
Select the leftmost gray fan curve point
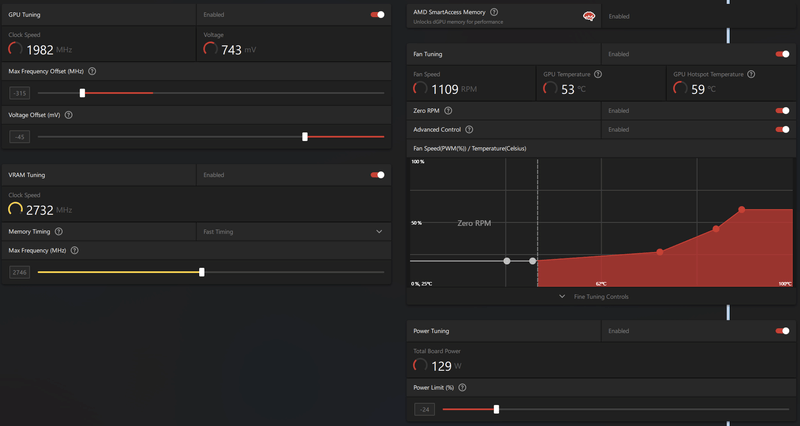(507, 261)
